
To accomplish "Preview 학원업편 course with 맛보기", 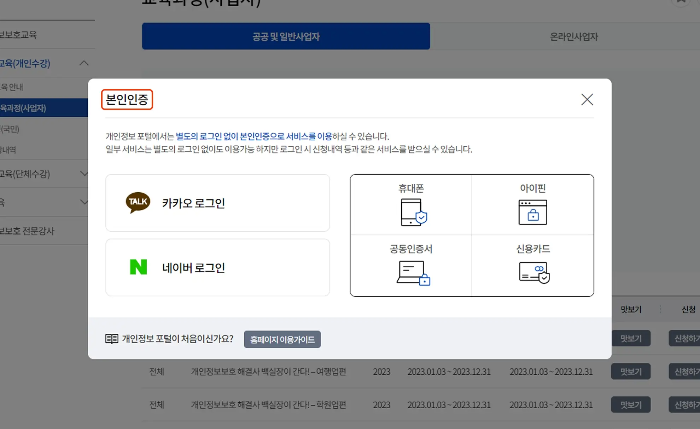I will pyautogui.click(x=630, y=404).
